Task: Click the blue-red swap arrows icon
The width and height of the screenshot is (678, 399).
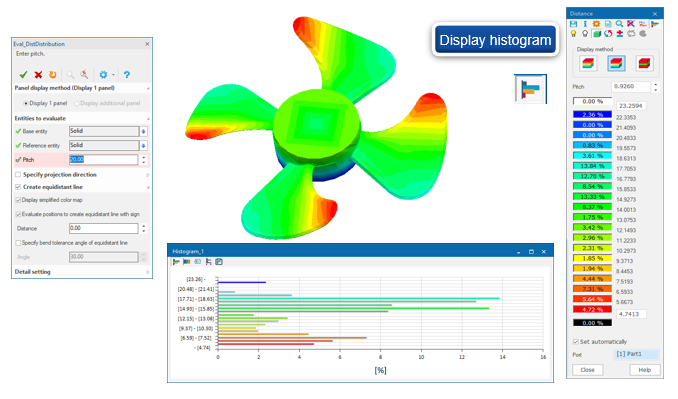Action: pyautogui.click(x=608, y=34)
